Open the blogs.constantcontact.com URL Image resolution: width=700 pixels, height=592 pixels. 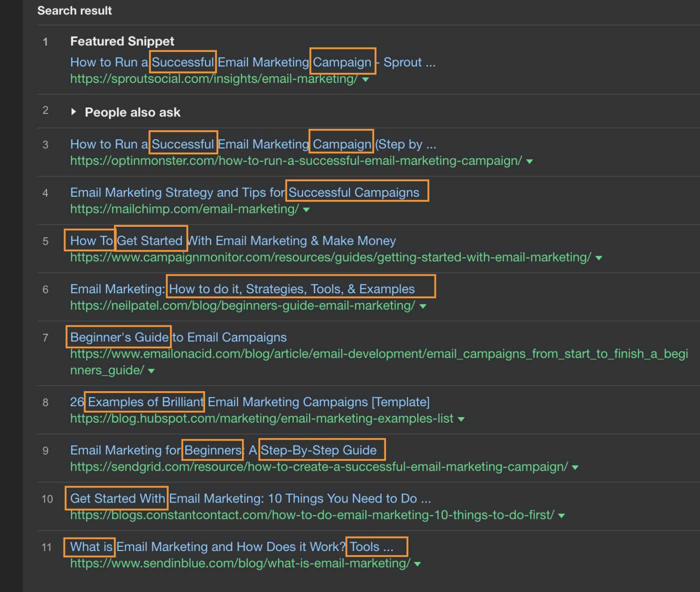[x=312, y=515]
